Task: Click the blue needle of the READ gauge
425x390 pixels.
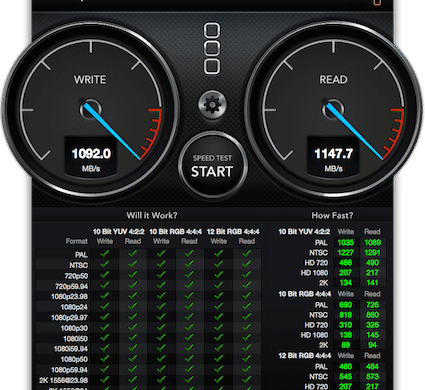Action: tap(354, 131)
